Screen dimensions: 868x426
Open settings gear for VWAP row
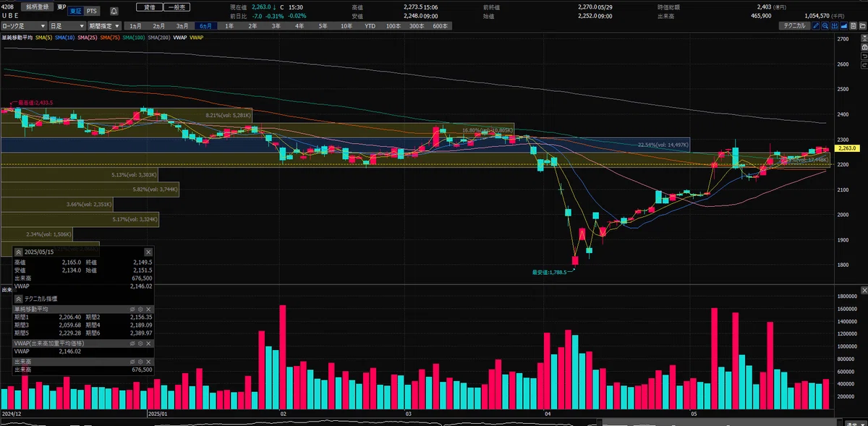[x=140, y=344]
